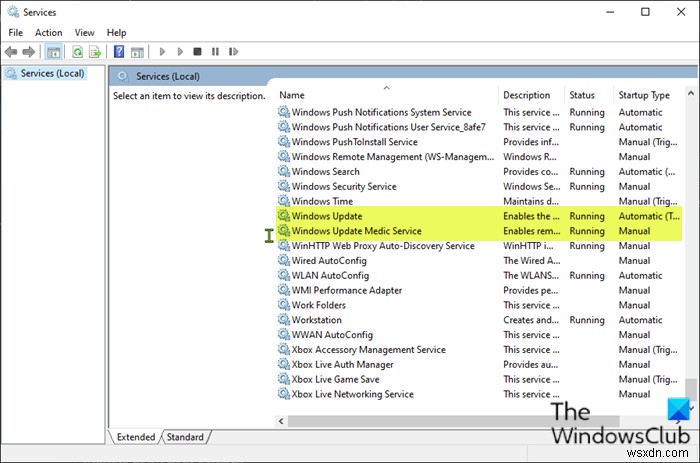Select Xbox Live Networking Service row
The height and width of the screenshot is (463, 700).
pos(353,394)
